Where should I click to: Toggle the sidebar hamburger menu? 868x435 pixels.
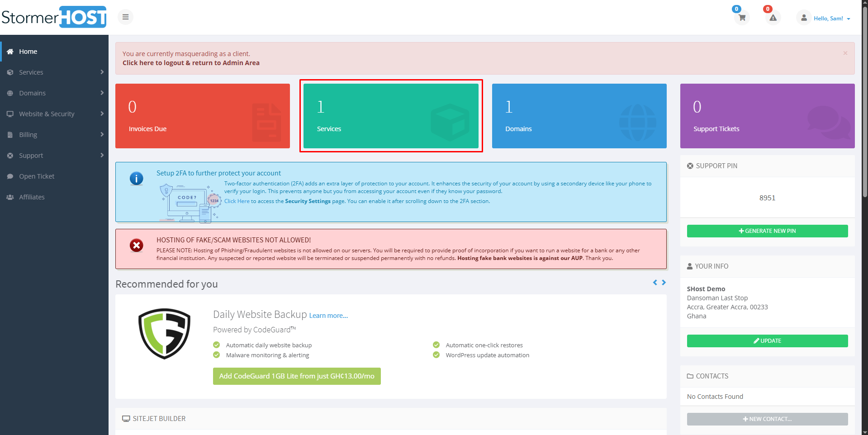[x=126, y=17]
